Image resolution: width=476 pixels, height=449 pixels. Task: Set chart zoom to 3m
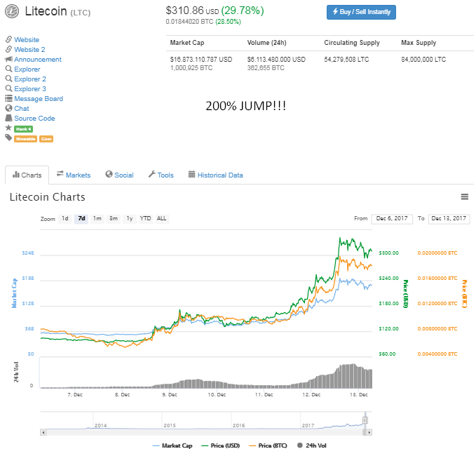114,219
